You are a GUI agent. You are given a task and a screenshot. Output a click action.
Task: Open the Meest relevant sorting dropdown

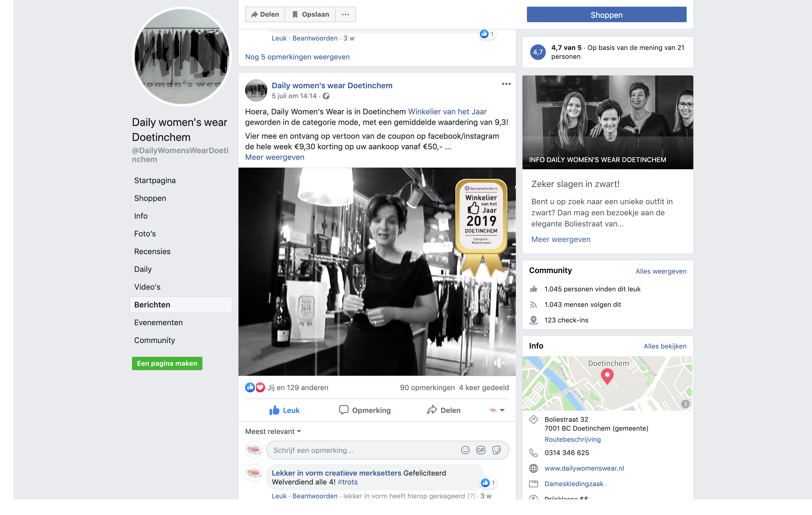273,432
